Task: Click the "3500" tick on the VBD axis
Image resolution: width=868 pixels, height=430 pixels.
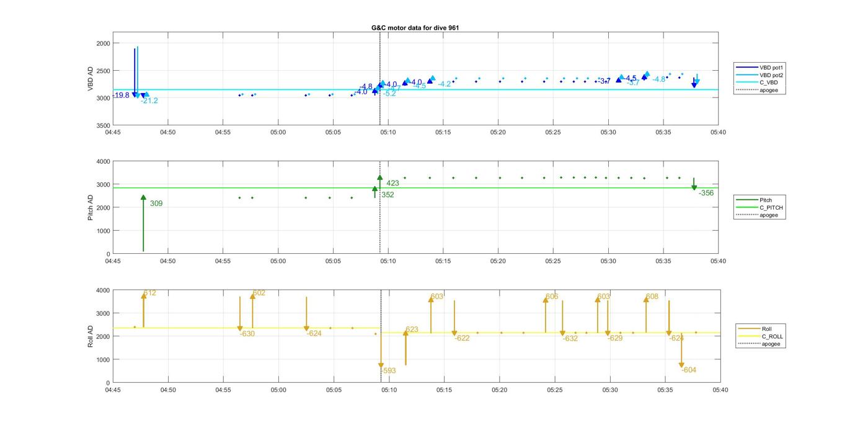Action: click(x=104, y=125)
